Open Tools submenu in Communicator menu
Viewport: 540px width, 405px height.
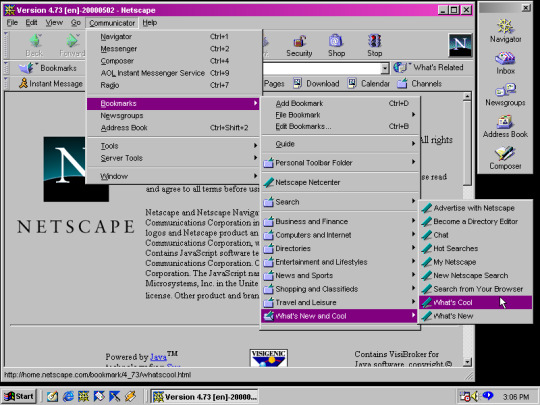click(174, 146)
